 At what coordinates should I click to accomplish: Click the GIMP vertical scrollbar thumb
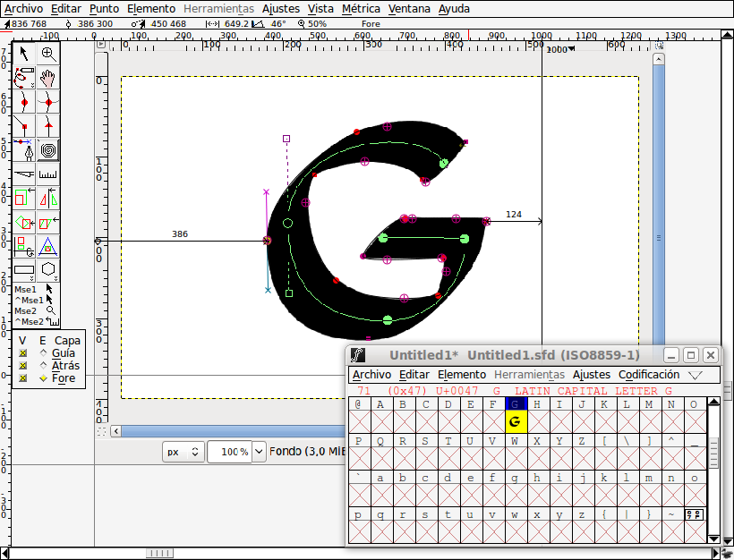pos(659,238)
